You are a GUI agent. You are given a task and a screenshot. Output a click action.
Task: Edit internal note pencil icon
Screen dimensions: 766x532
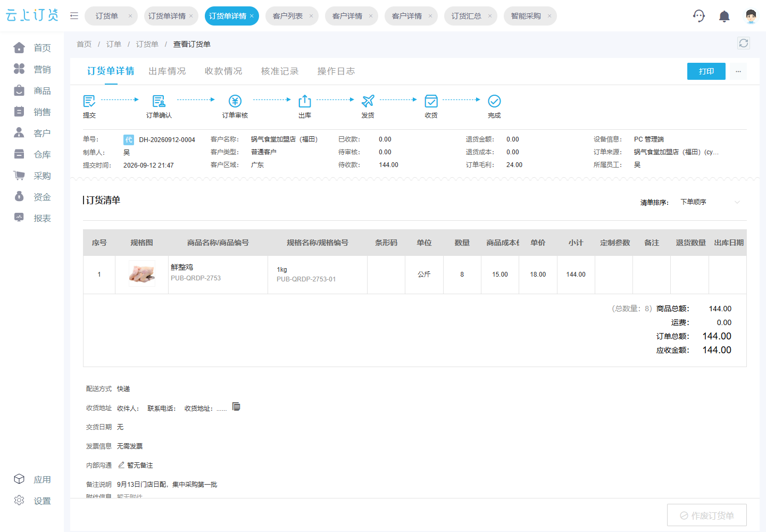tap(121, 465)
